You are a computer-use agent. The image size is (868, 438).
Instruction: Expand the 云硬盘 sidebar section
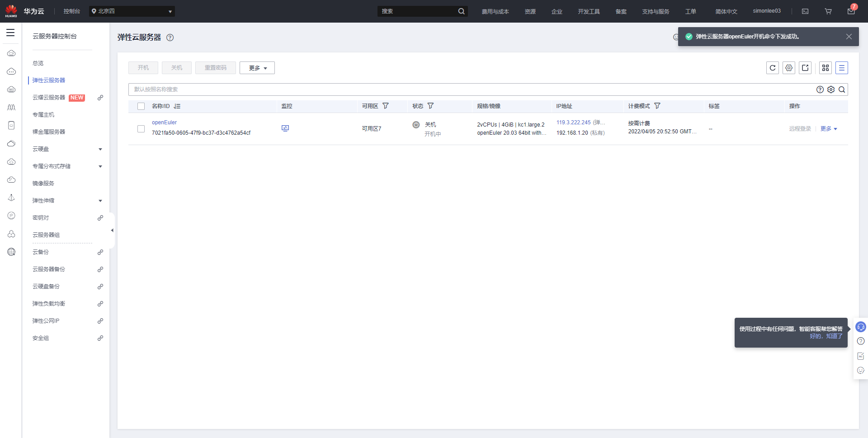coord(100,149)
